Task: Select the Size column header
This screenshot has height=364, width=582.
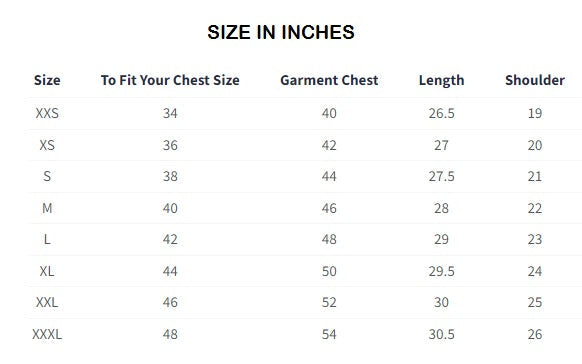Action: [47, 80]
